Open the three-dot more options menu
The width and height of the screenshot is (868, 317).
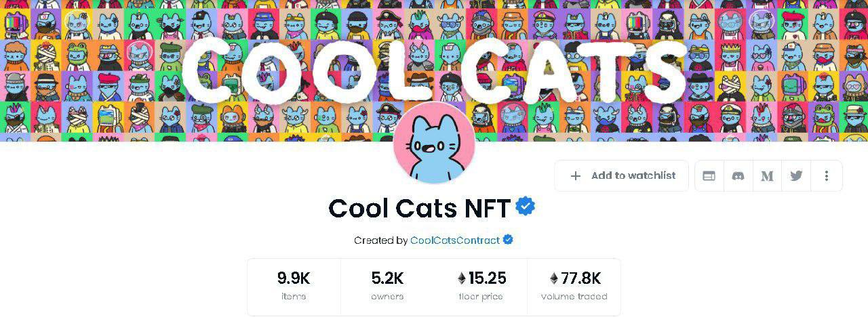827,176
